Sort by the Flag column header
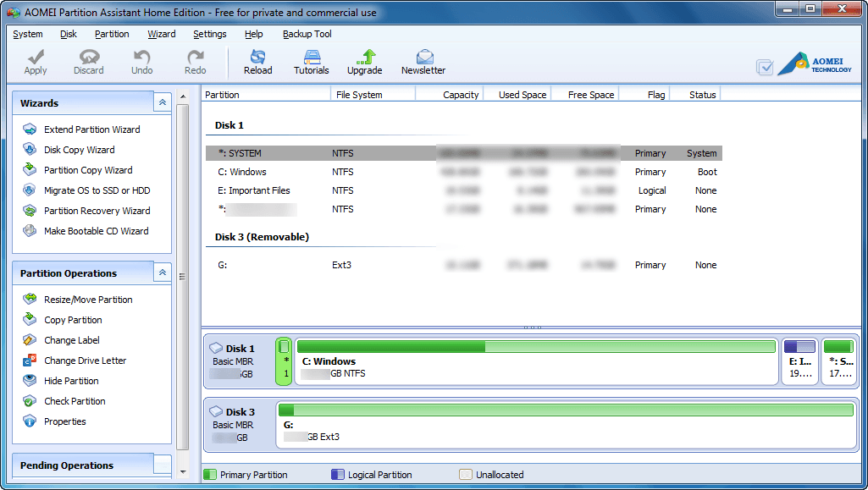This screenshot has width=868, height=490. (644, 95)
